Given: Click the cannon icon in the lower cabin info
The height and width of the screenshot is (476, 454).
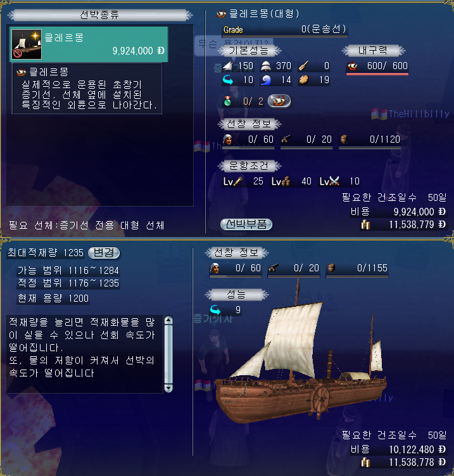Looking at the screenshot, I should click(274, 268).
